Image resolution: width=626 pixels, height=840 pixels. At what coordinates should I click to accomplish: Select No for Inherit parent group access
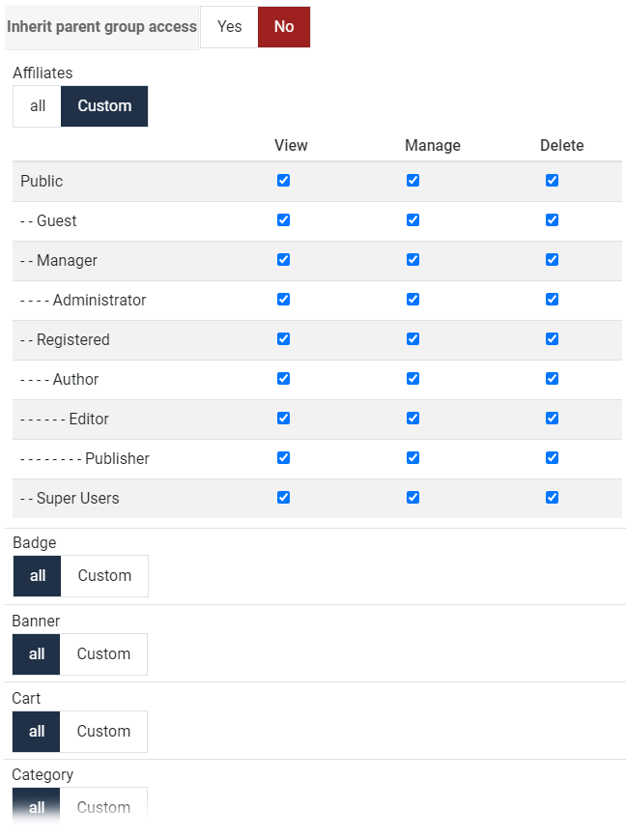point(284,27)
